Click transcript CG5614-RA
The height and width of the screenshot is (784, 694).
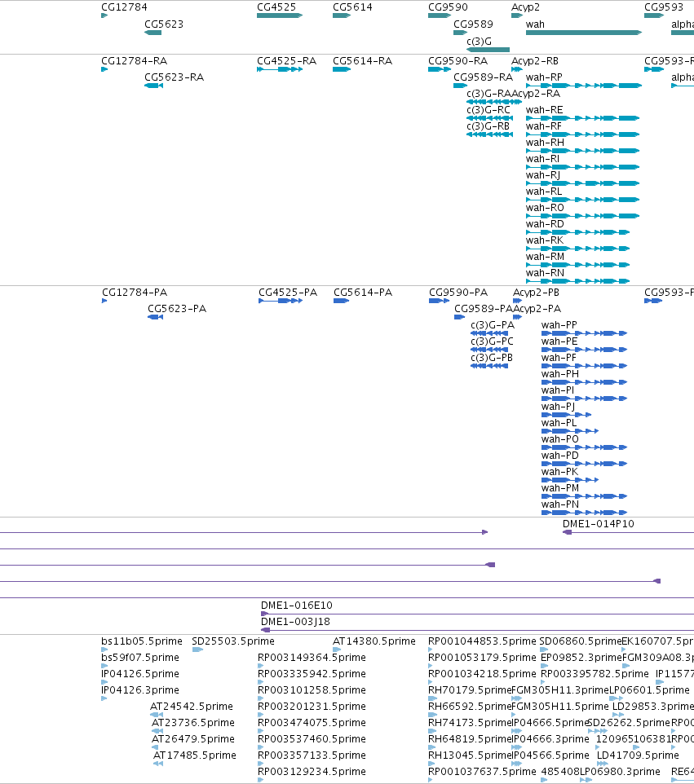click(362, 61)
